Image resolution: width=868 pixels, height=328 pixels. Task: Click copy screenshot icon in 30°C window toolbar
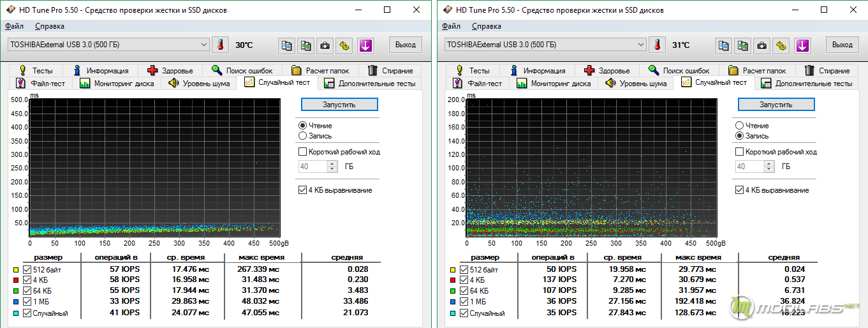click(306, 45)
